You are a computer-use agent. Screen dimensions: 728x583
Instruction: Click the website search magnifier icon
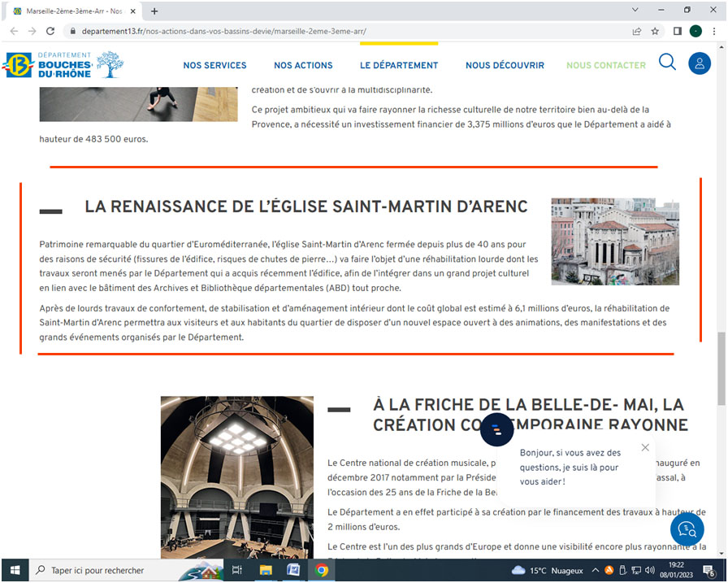point(667,63)
